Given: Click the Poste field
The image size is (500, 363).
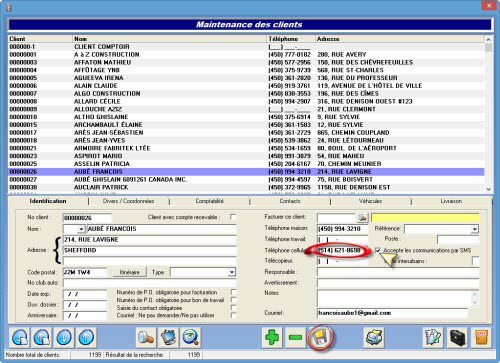Looking at the screenshot, I should [458, 239].
